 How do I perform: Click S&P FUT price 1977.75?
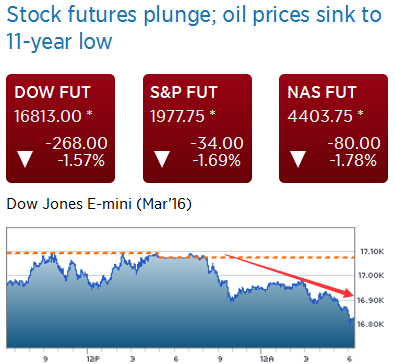coord(177,116)
